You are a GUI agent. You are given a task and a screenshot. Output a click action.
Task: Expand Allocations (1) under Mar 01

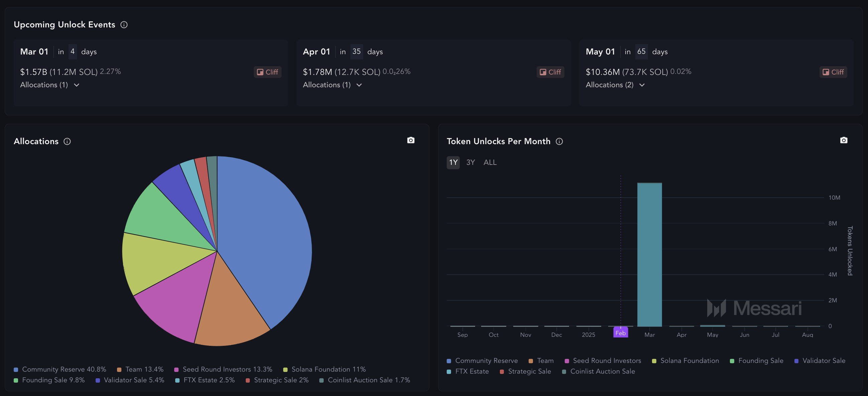(x=50, y=85)
